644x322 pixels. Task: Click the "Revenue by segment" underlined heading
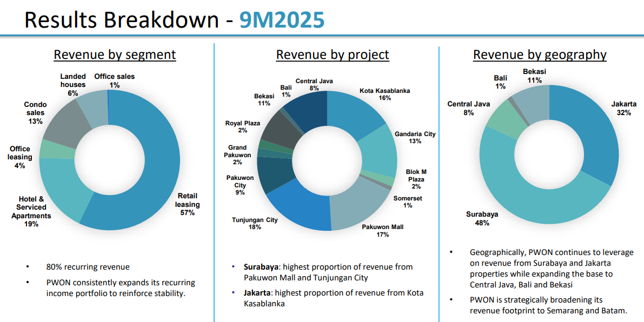(115, 55)
